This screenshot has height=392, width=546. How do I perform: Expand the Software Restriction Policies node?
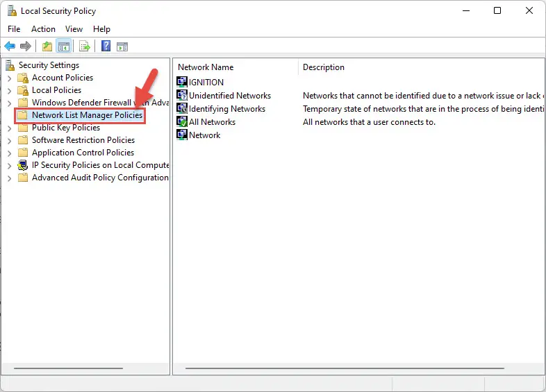click(x=10, y=141)
